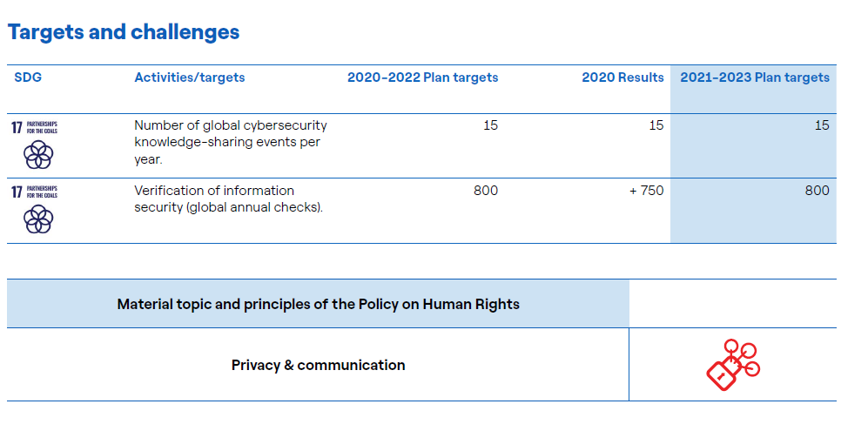868x431 pixels.
Task: Select the Activities/targets column header
Action: click(x=190, y=77)
